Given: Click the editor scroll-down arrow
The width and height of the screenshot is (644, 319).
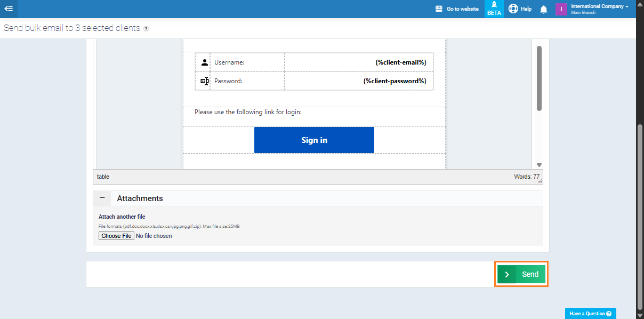Looking at the screenshot, I should [539, 165].
